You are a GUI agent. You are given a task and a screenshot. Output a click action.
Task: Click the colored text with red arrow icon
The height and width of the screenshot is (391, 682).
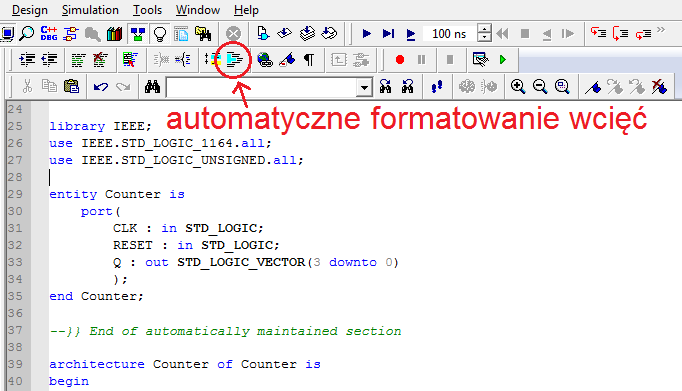coord(130,60)
